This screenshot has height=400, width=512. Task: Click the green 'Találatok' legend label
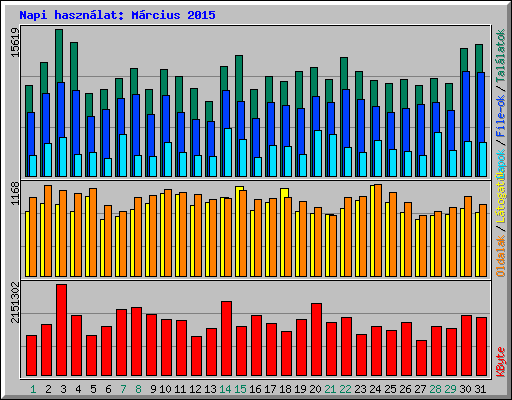click(x=501, y=56)
